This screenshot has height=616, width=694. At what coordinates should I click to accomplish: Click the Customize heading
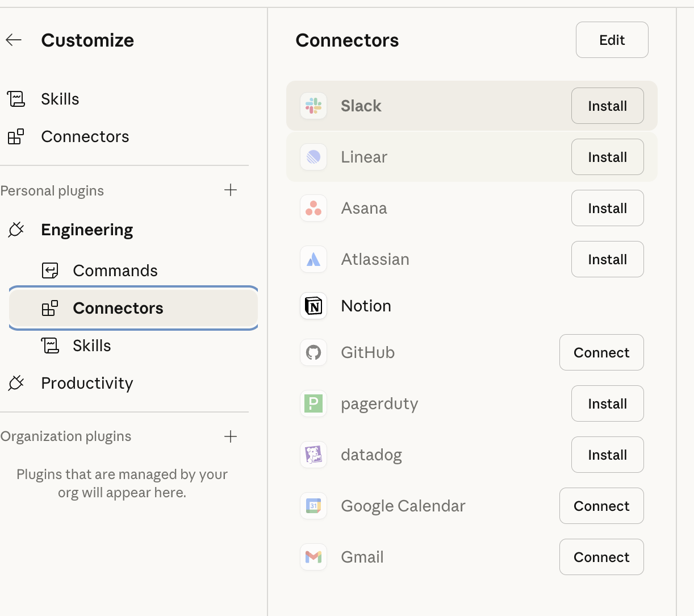[x=87, y=40]
